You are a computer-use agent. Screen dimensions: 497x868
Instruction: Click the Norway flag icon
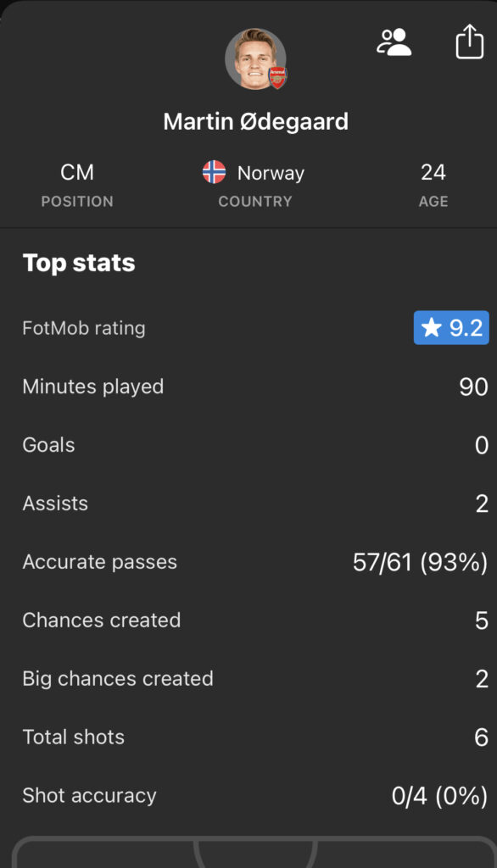(x=215, y=172)
